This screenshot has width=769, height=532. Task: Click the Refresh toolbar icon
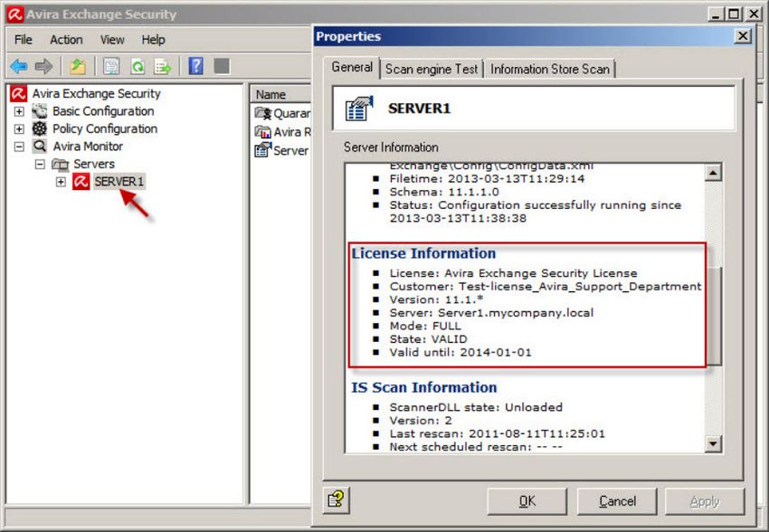[138, 66]
